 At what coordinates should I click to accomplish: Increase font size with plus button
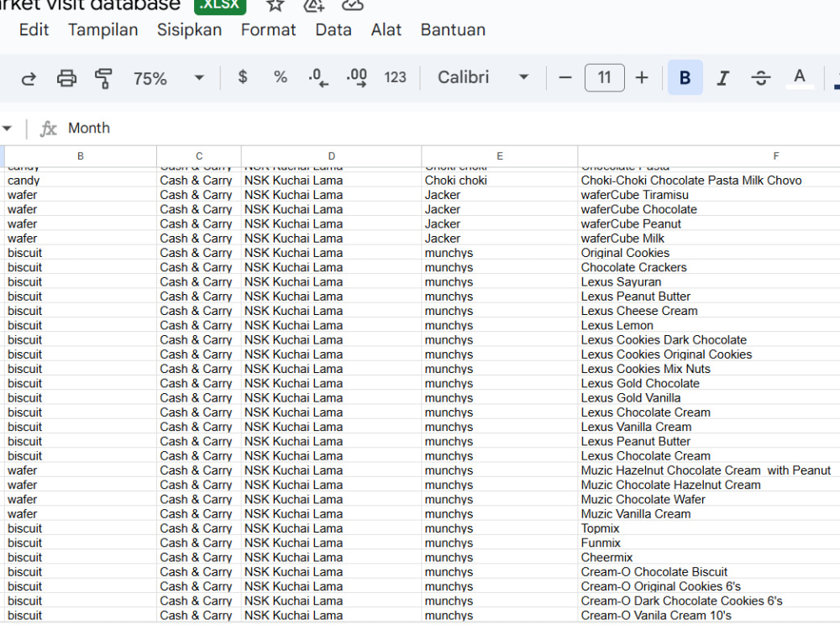642,77
